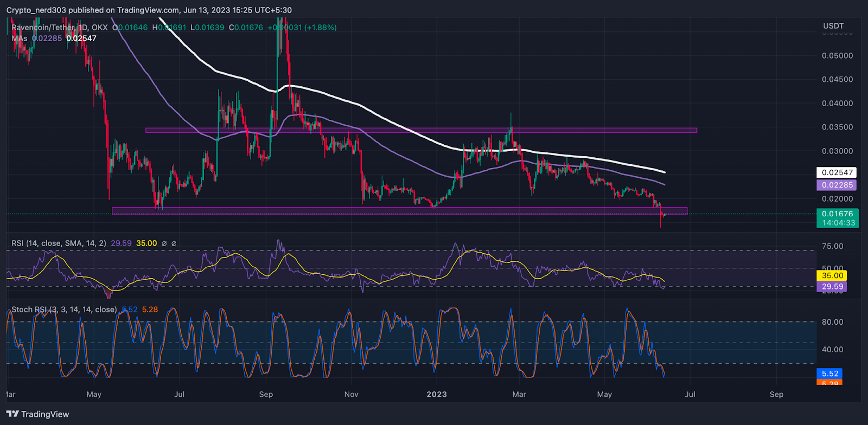Viewport: 868px width, 425px height.
Task: Click the white MA value 0.02547 in the legend
Action: coord(81,38)
